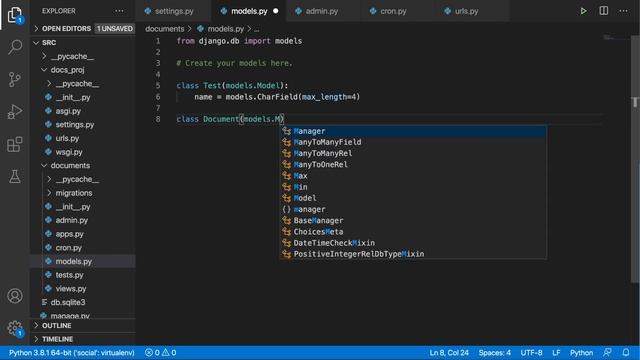Choose Max suggestion in autocomplete
Screen dimensions: 640x360
pyautogui.click(x=413, y=176)
